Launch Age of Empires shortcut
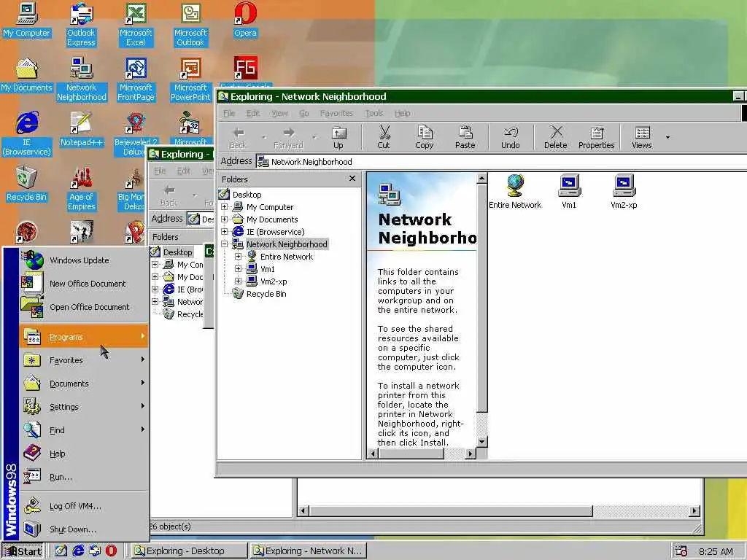 pos(82,189)
